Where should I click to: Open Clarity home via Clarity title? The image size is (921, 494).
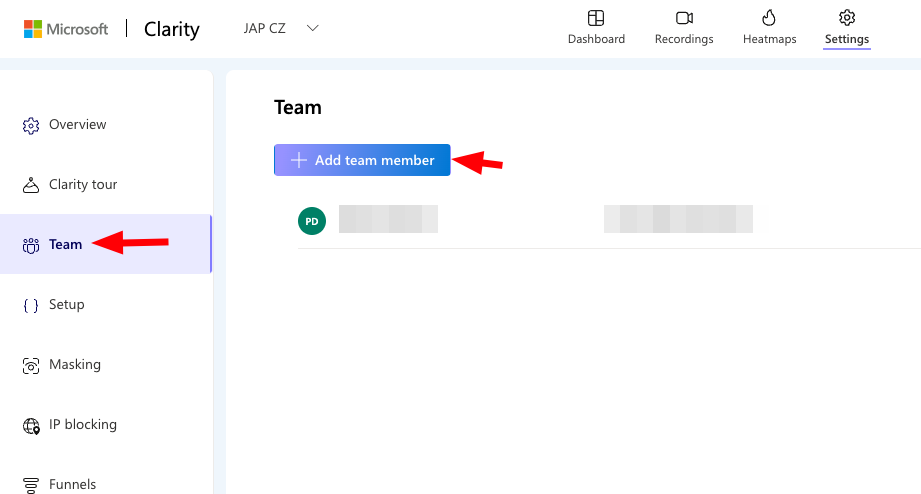(172, 29)
